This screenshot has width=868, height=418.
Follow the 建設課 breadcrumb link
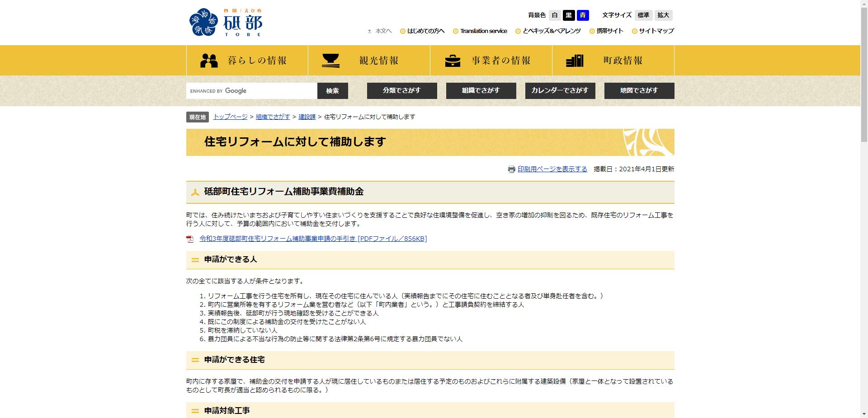pyautogui.click(x=306, y=117)
